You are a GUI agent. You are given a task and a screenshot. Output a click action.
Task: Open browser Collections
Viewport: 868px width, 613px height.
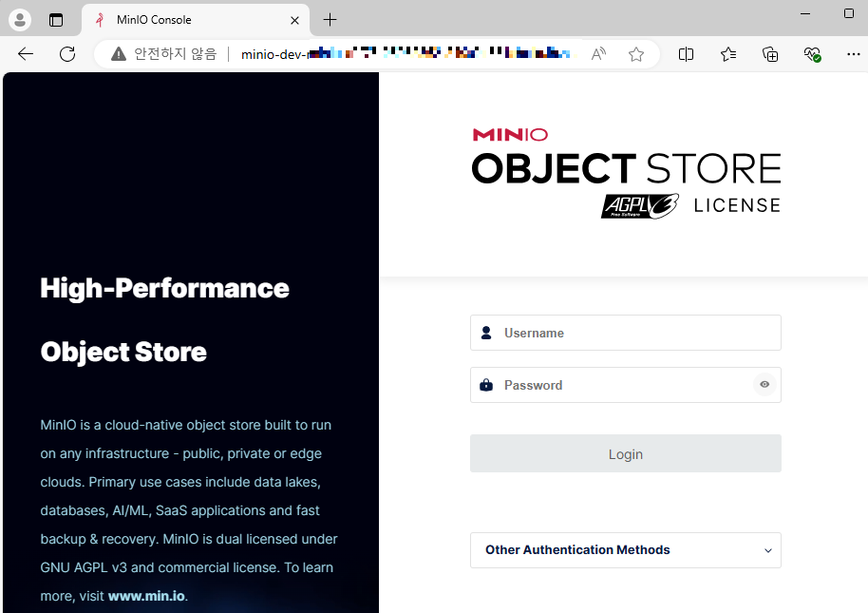click(x=770, y=54)
